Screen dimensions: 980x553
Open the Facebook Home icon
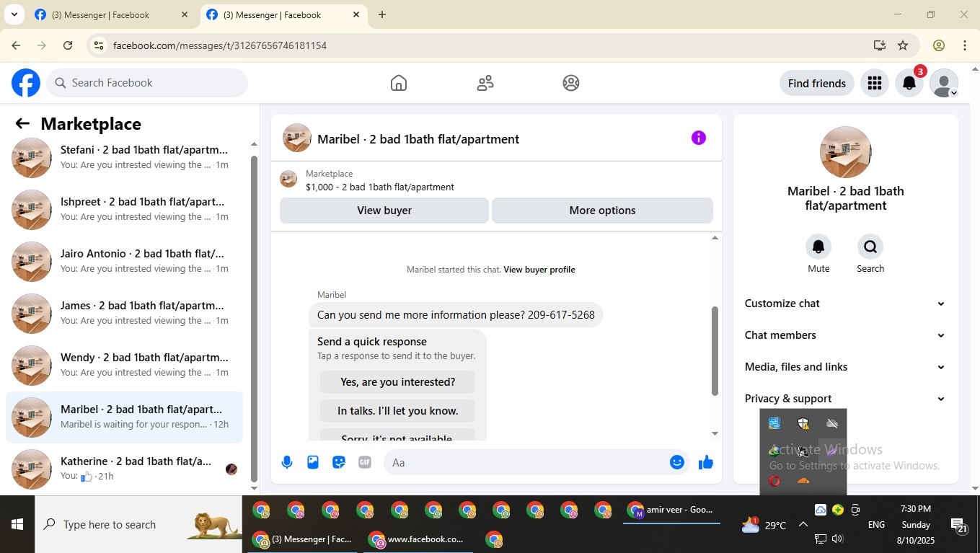399,83
